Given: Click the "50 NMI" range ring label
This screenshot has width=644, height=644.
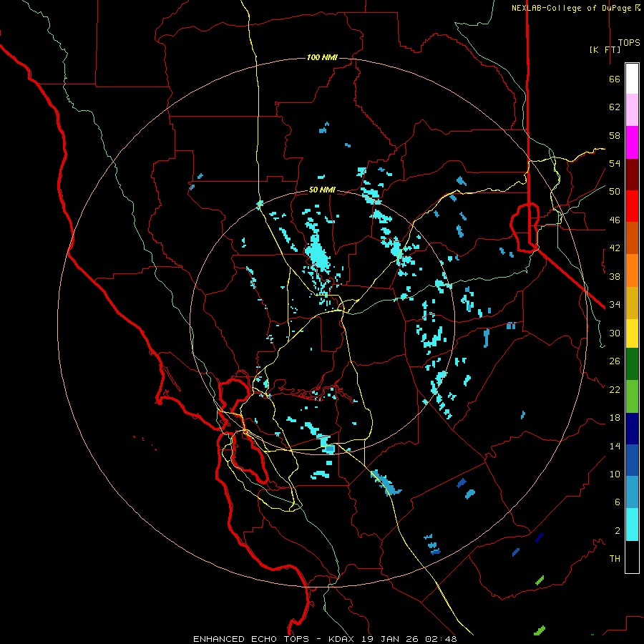Looking at the screenshot, I should (x=322, y=190).
